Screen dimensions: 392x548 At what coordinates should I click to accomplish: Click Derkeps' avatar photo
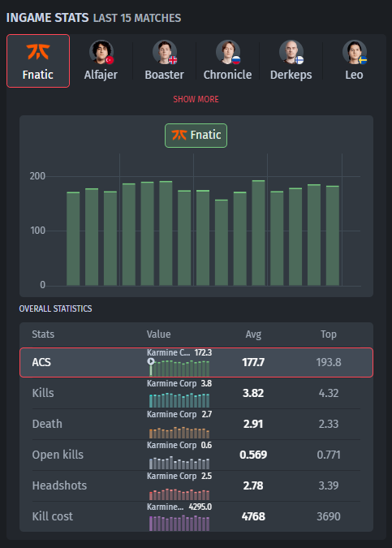click(x=291, y=52)
